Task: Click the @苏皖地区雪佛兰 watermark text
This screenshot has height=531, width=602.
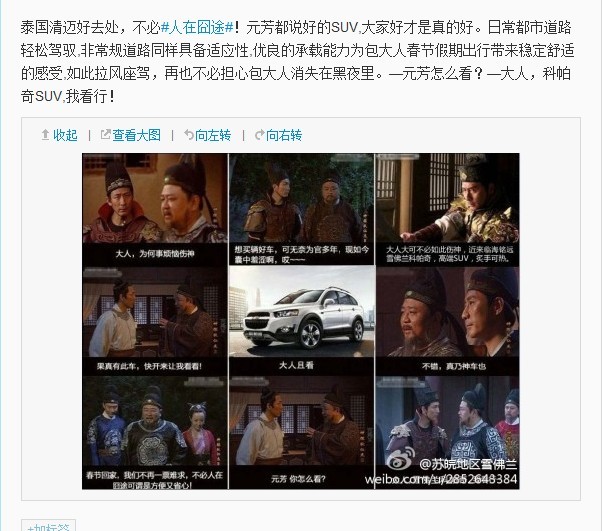Action: [x=468, y=464]
